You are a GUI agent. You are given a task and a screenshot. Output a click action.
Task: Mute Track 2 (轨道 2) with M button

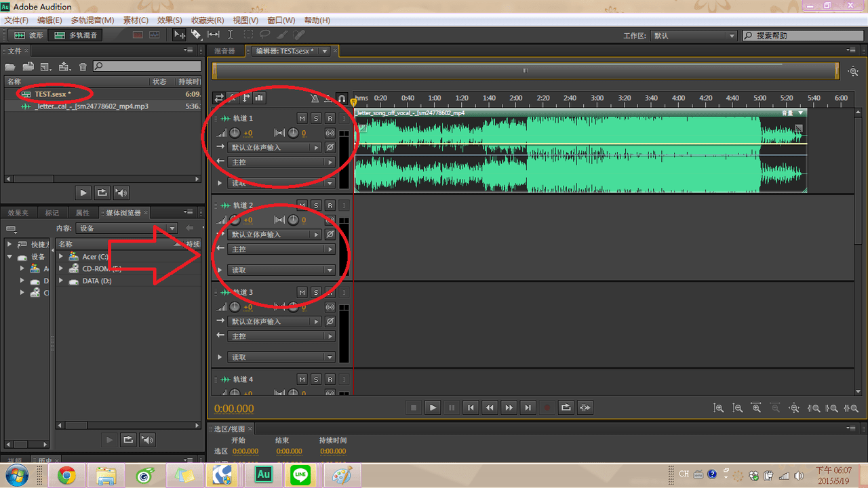[302, 205]
